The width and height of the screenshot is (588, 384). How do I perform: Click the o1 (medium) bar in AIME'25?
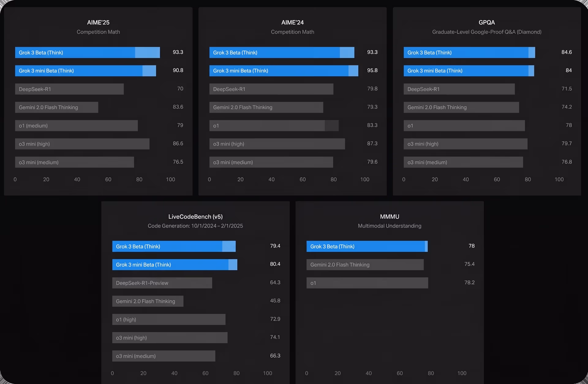[x=76, y=125]
